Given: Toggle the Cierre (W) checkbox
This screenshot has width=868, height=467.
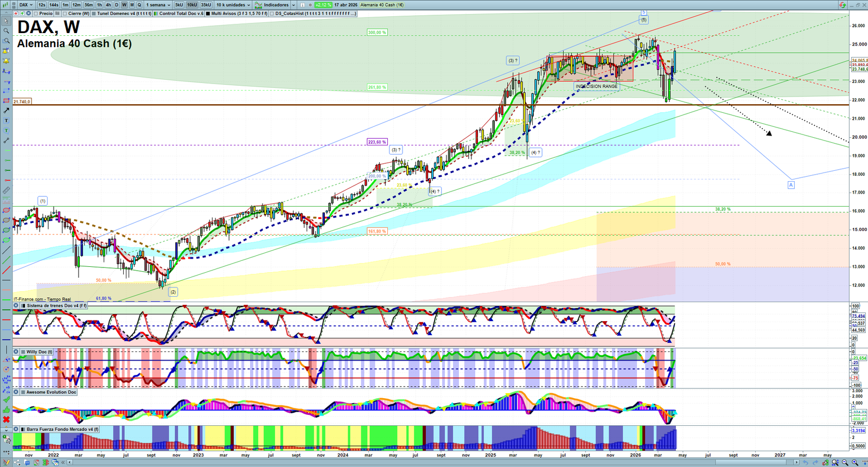Looking at the screenshot, I should coord(65,14).
